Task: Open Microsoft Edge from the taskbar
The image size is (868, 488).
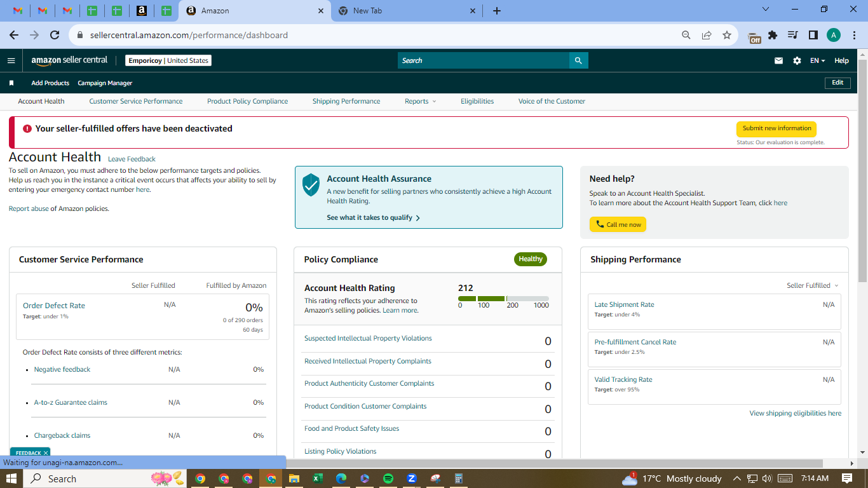Action: [341, 478]
